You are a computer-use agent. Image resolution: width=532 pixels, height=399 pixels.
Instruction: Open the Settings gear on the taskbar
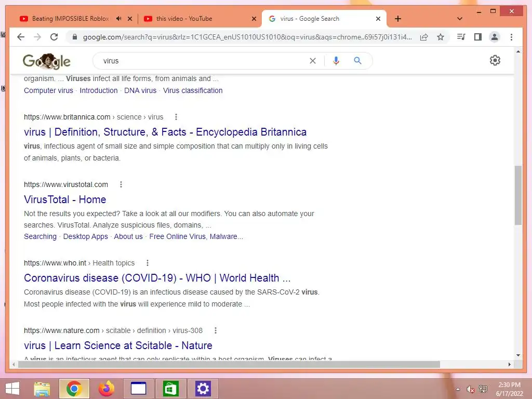203,389
